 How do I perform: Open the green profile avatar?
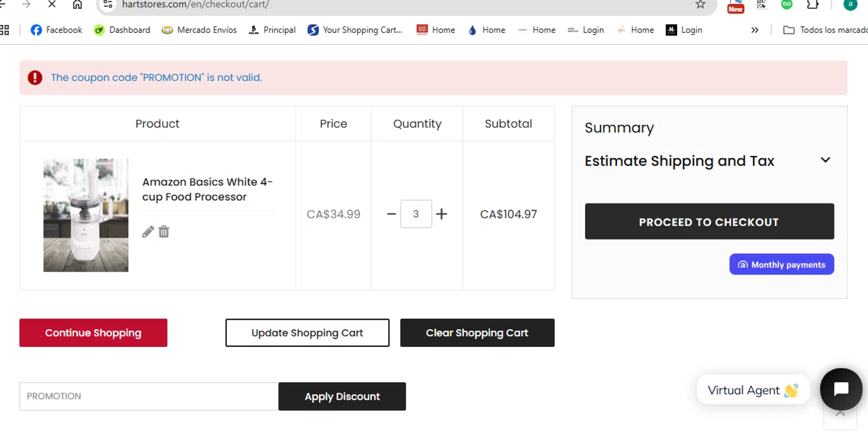[850, 5]
